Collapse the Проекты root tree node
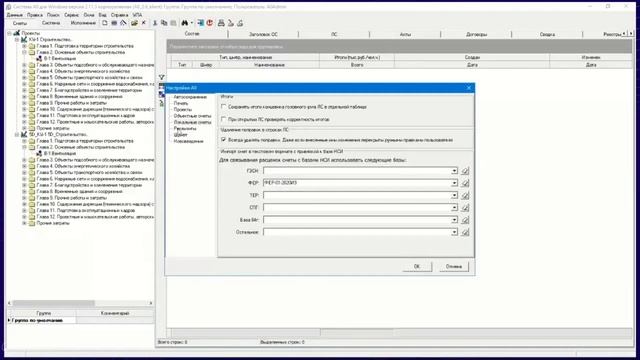 point(9,33)
